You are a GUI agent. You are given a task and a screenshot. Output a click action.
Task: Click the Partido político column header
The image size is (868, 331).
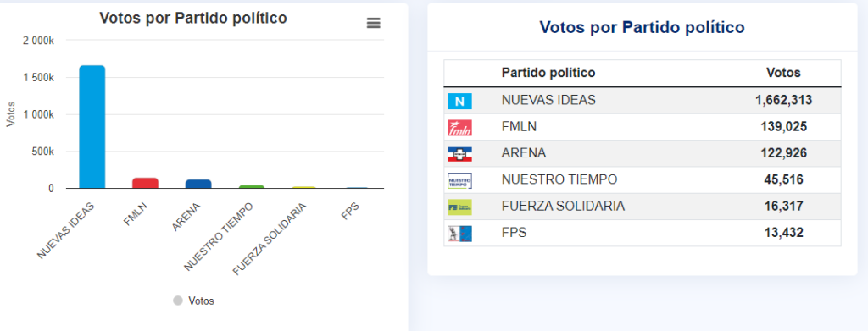tap(548, 73)
